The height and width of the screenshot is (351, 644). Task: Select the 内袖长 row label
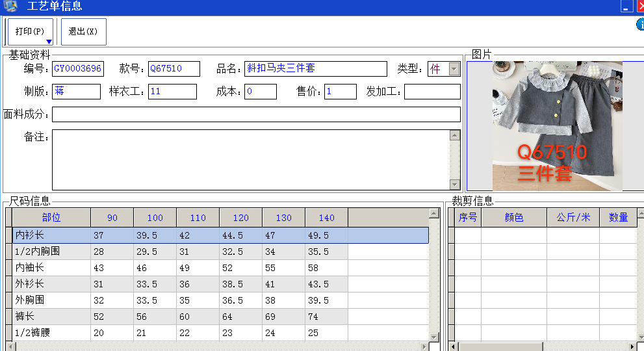(x=51, y=268)
